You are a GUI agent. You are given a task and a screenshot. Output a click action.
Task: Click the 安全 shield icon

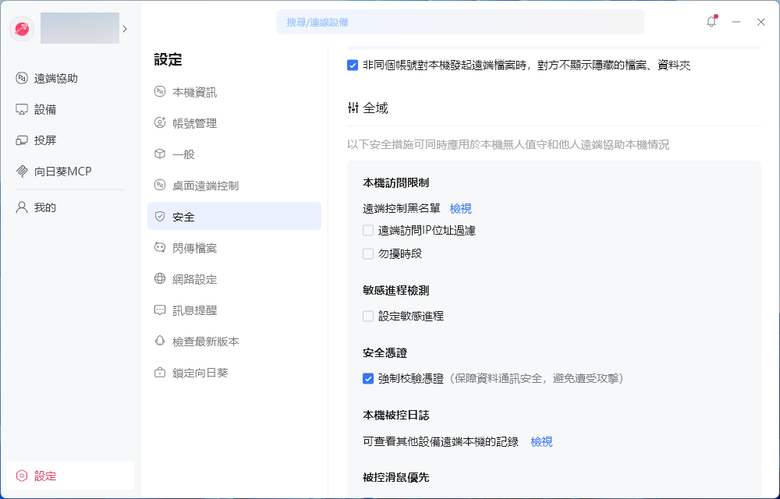(x=160, y=216)
